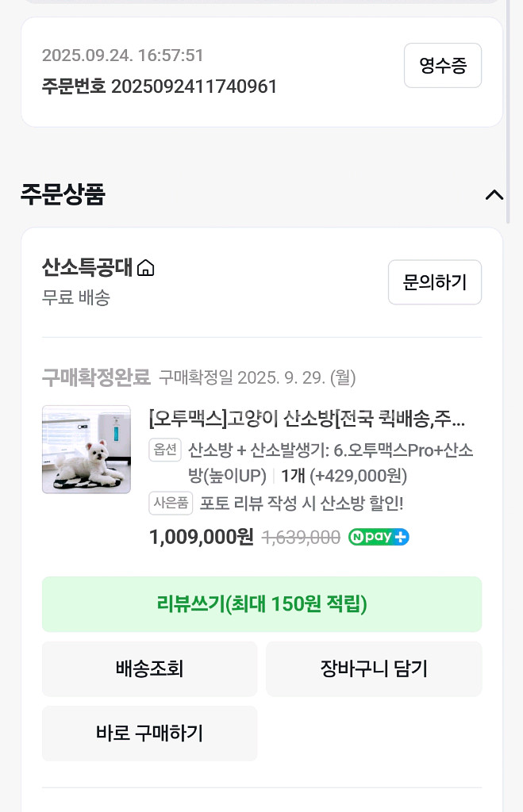
Task: Click the Npay plus badge icon
Action: click(379, 537)
